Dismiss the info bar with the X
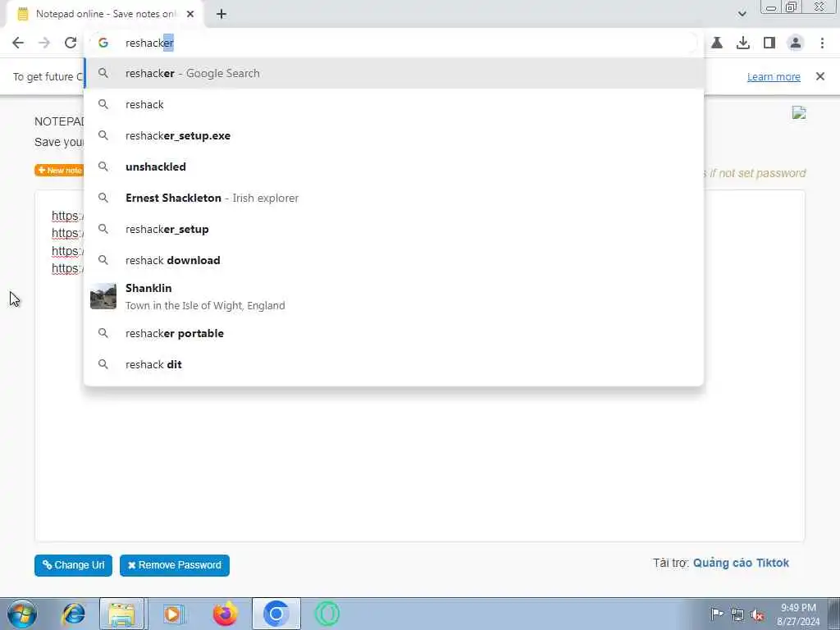840x630 pixels. 820,76
